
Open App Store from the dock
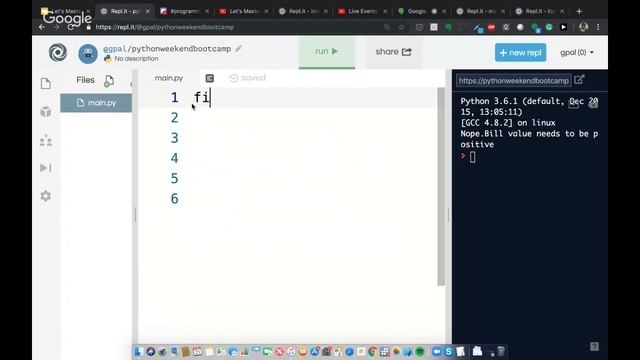[x=315, y=351]
